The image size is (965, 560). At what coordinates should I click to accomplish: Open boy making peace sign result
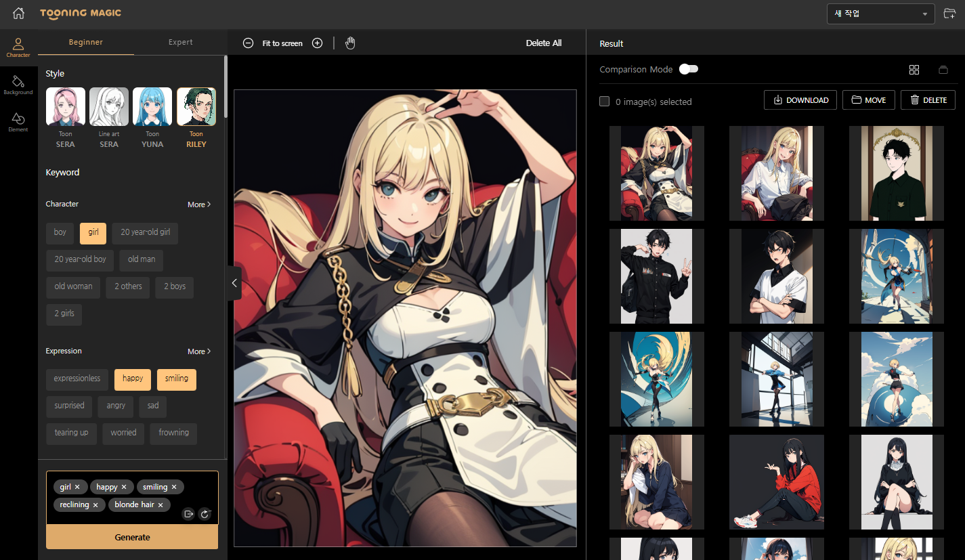tap(656, 276)
